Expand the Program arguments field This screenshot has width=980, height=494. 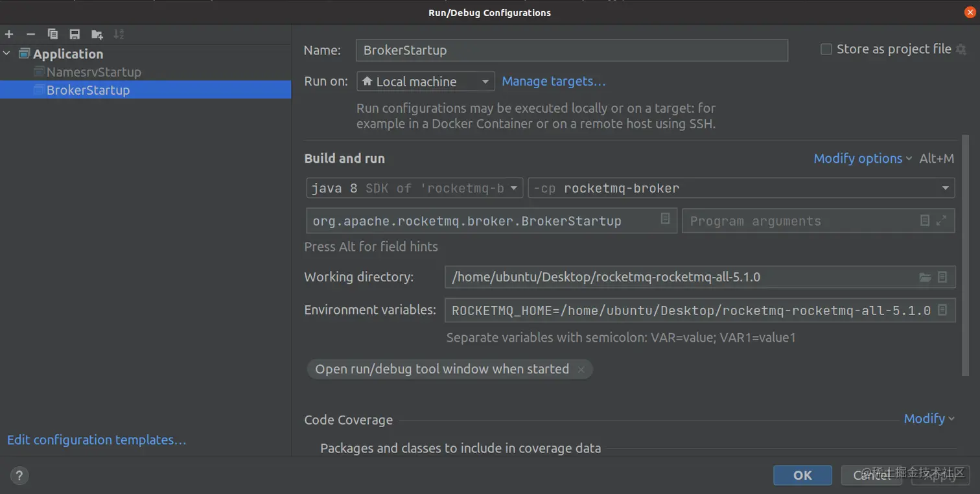(941, 221)
